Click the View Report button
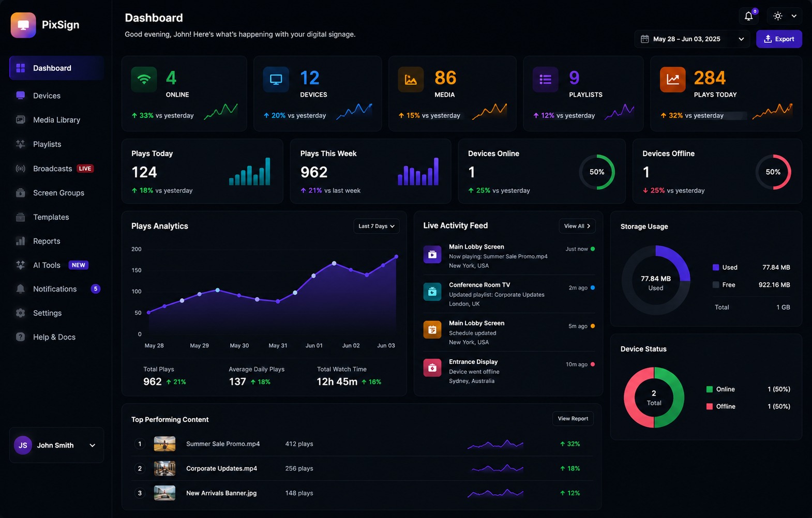Viewport: 812px width, 518px height. pyautogui.click(x=573, y=419)
